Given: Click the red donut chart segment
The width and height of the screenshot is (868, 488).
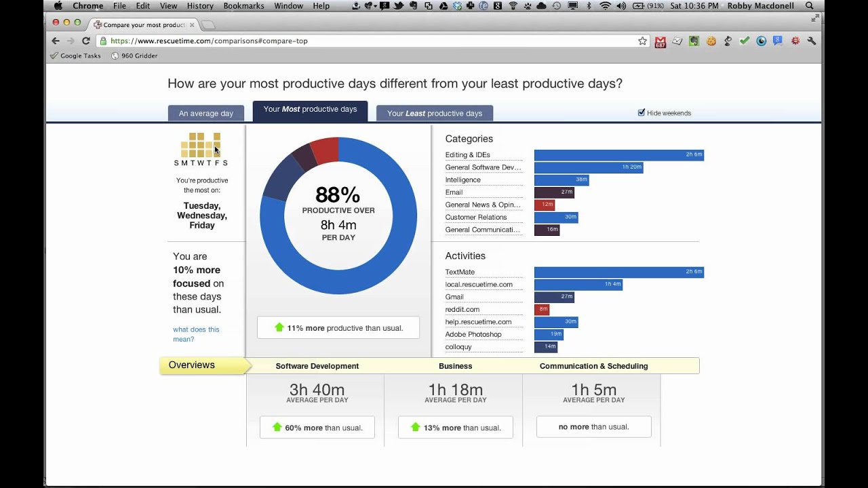Looking at the screenshot, I should 325,150.
